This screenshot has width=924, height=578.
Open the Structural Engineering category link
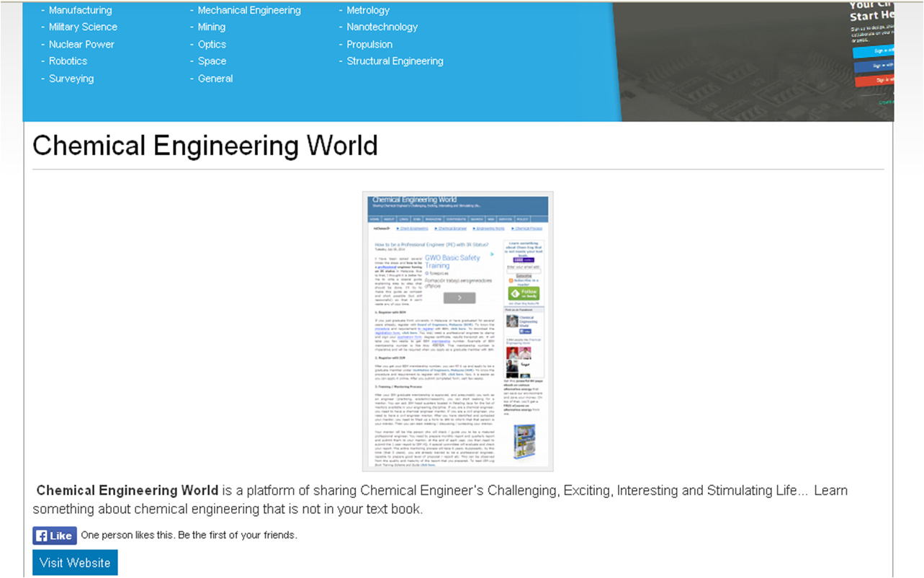(x=395, y=61)
